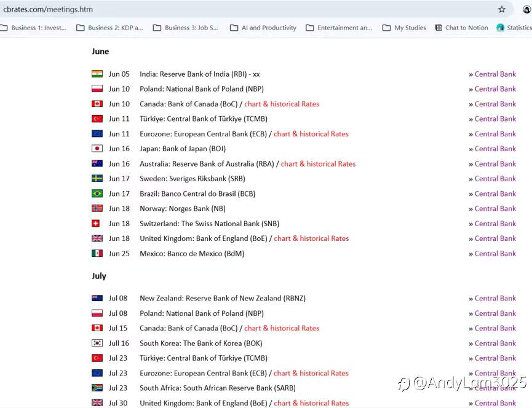Open Central Bank link for New Zealand RBNZ
The width and height of the screenshot is (532, 408).
coord(495,298)
